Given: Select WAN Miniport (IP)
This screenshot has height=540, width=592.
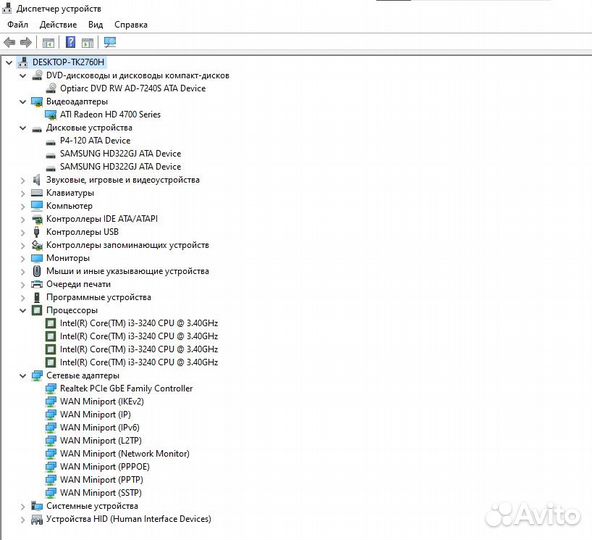Looking at the screenshot, I should (96, 415).
